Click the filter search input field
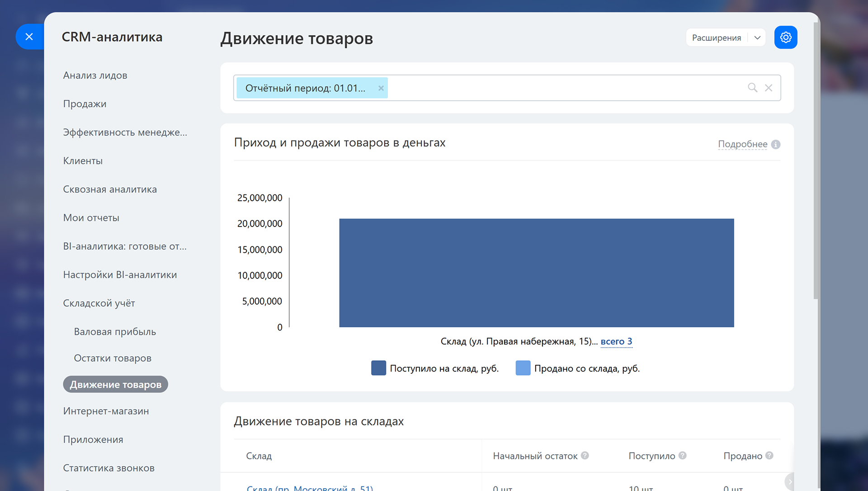Image resolution: width=868 pixels, height=491 pixels. 565,88
